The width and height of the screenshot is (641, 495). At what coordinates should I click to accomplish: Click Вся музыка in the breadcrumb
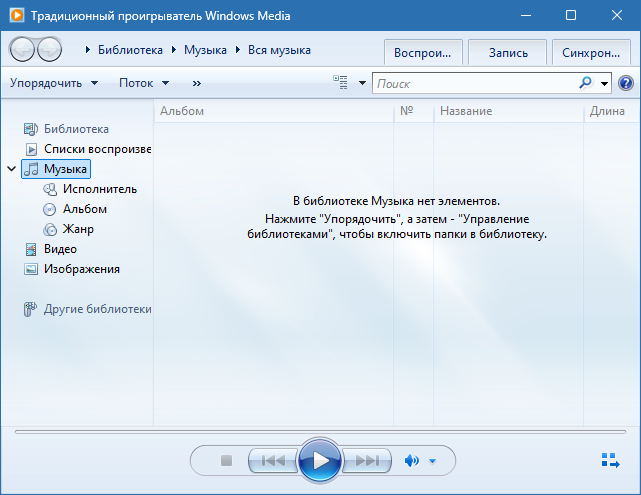point(279,50)
